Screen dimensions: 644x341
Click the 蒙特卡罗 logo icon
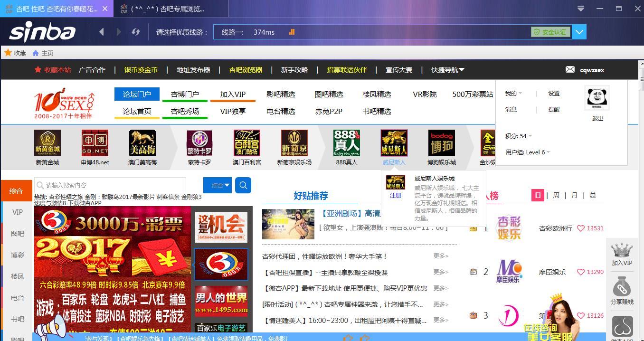pyautogui.click(x=199, y=143)
